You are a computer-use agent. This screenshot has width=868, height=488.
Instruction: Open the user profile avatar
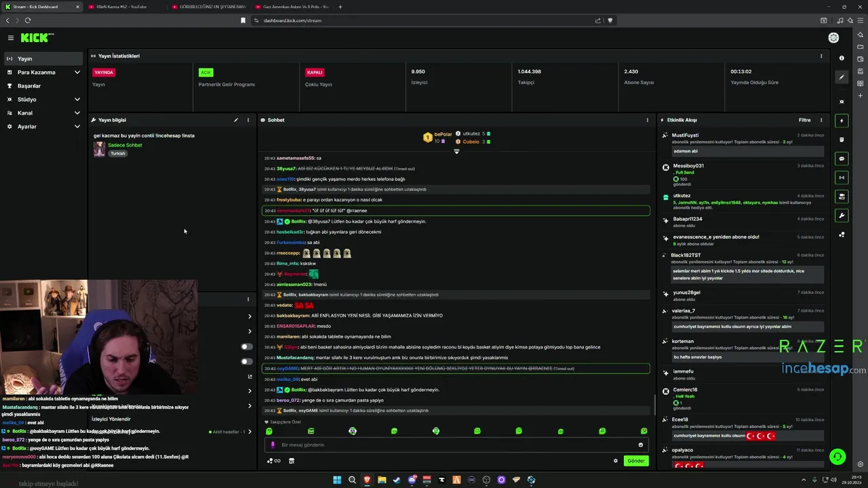pyautogui.click(x=833, y=38)
